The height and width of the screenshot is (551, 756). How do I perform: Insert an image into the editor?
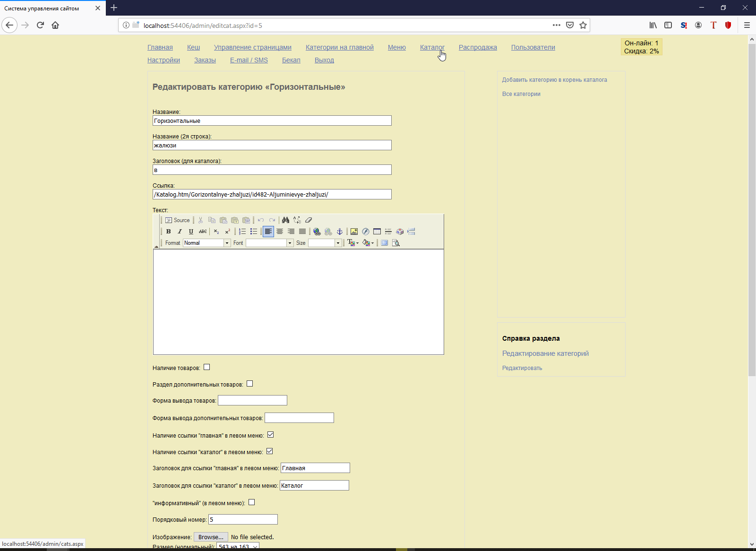point(354,232)
